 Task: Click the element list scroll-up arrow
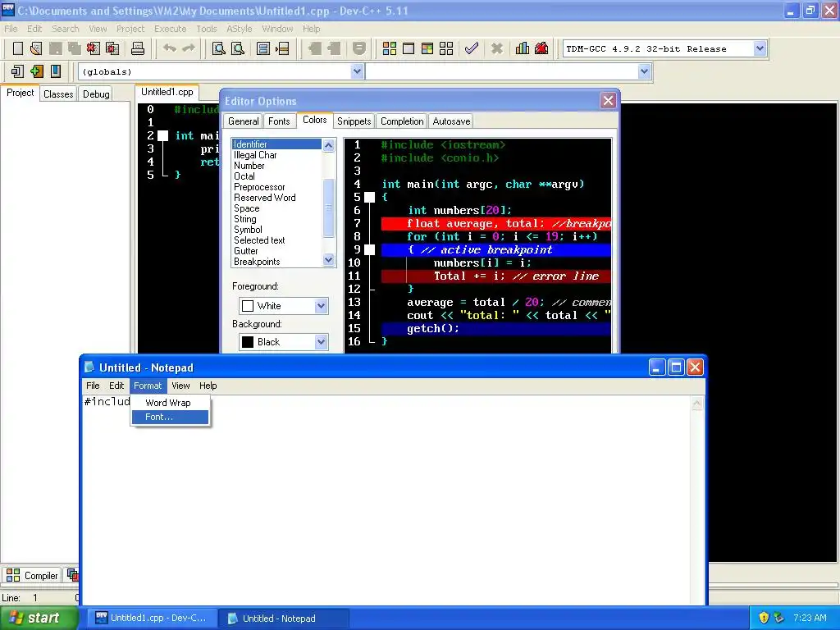coord(328,145)
